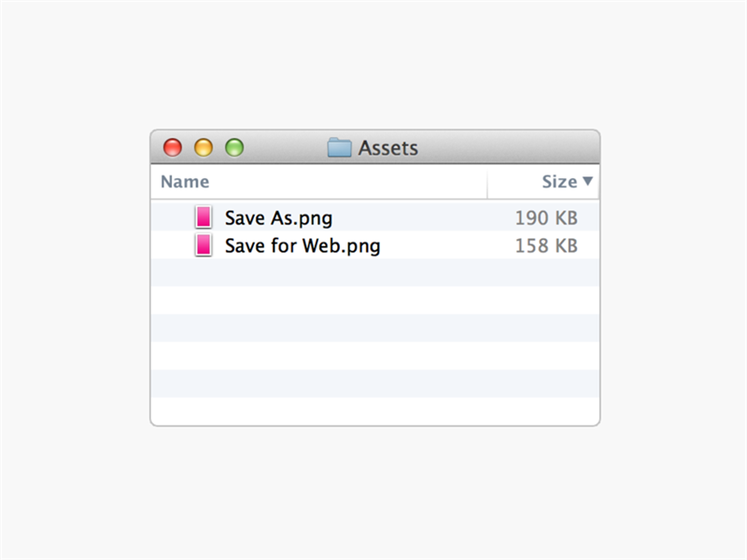This screenshot has height=560, width=747.
Task: Select the Save As.png pink file icon
Action: (204, 217)
